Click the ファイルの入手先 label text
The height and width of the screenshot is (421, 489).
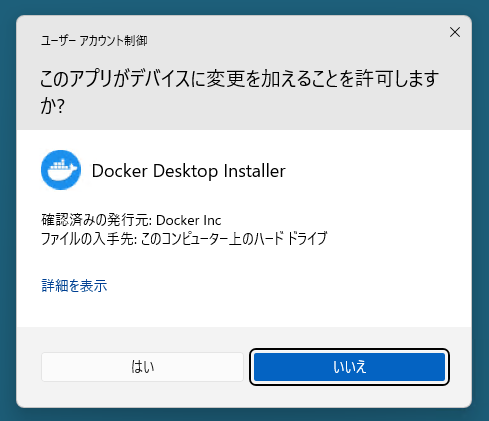(89, 239)
